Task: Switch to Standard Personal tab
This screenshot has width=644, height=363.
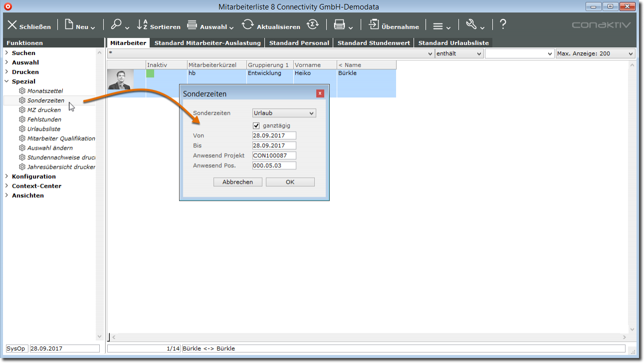Action: pos(299,43)
